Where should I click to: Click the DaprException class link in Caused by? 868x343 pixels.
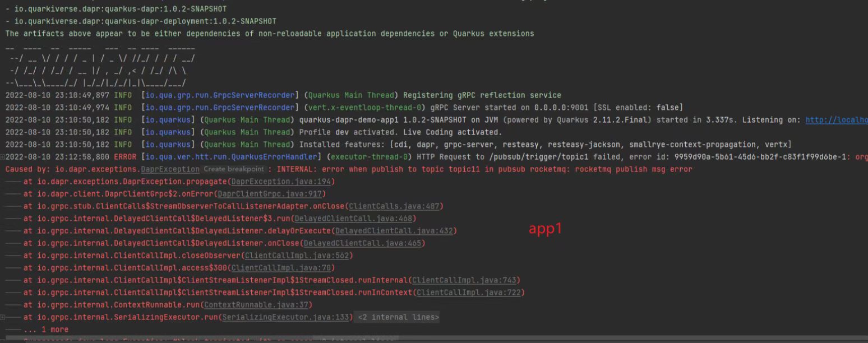(170, 169)
